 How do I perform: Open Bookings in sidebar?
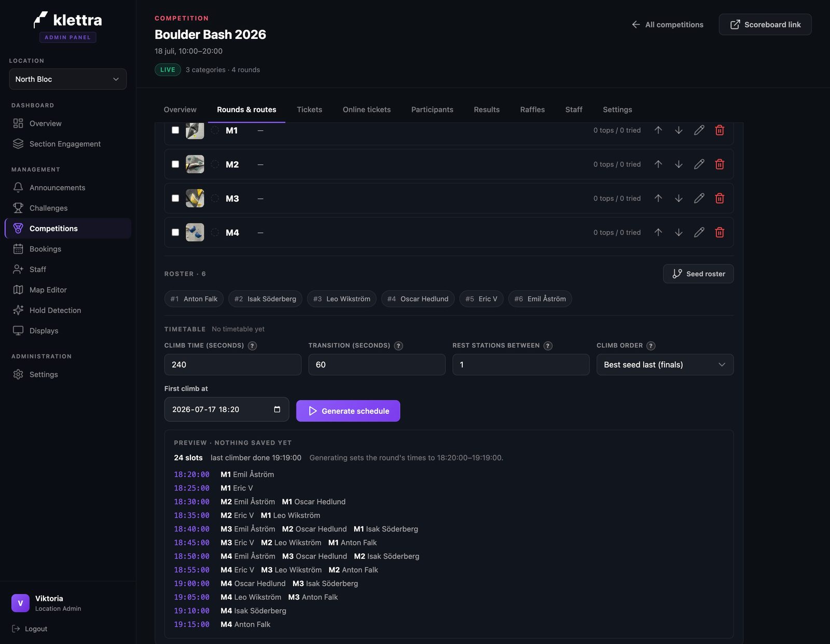68,249
